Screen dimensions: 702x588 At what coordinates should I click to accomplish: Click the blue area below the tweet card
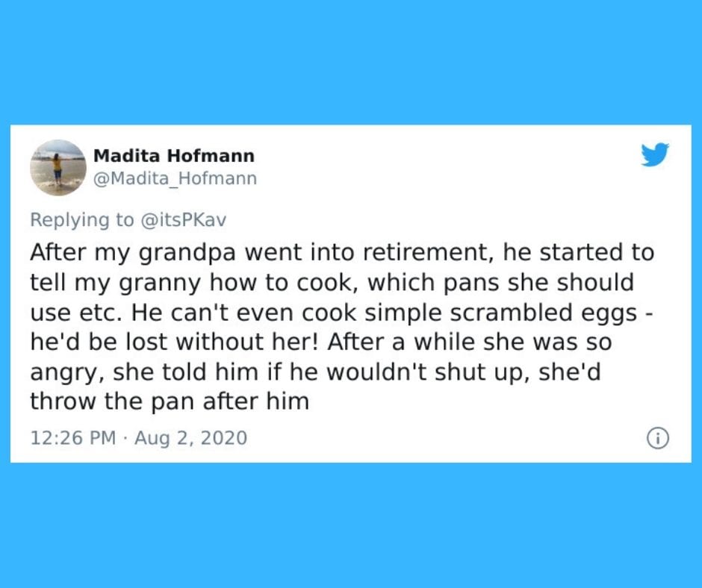click(351, 525)
